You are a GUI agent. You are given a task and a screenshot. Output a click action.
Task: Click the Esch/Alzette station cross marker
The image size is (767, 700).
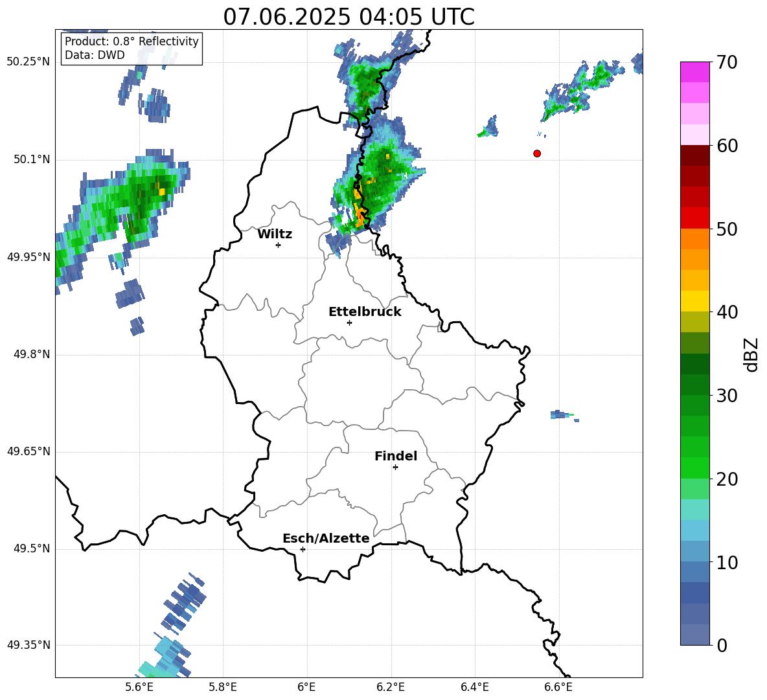[x=303, y=549]
